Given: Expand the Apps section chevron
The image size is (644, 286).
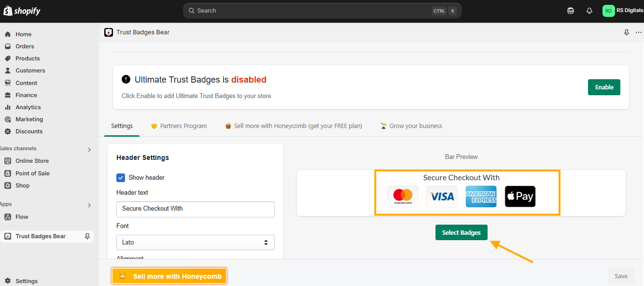Looking at the screenshot, I should 89,205.
